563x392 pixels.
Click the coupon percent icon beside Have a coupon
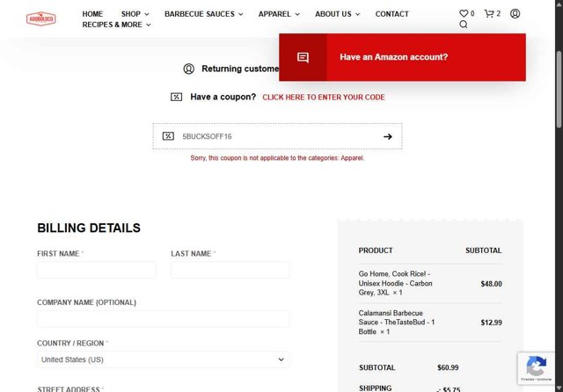click(x=176, y=97)
